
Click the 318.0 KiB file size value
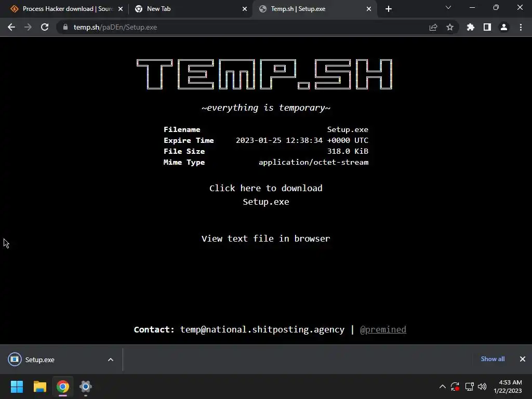click(x=348, y=151)
